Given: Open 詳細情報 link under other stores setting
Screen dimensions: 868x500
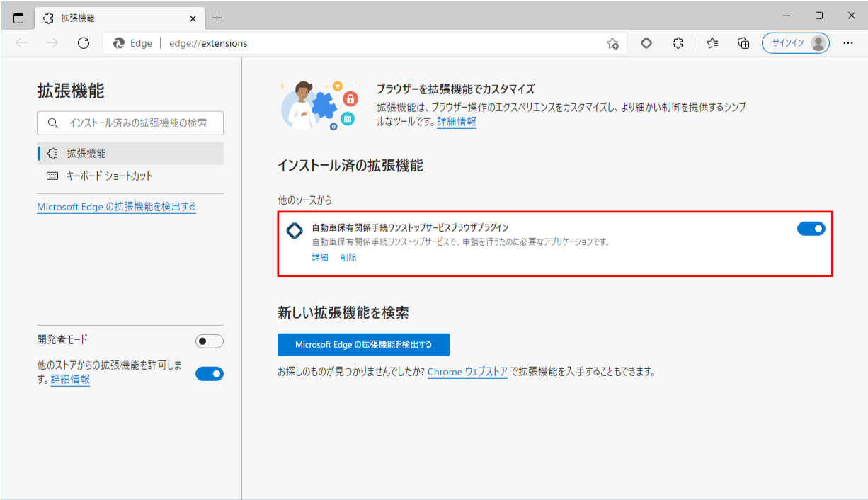Looking at the screenshot, I should tap(70, 379).
